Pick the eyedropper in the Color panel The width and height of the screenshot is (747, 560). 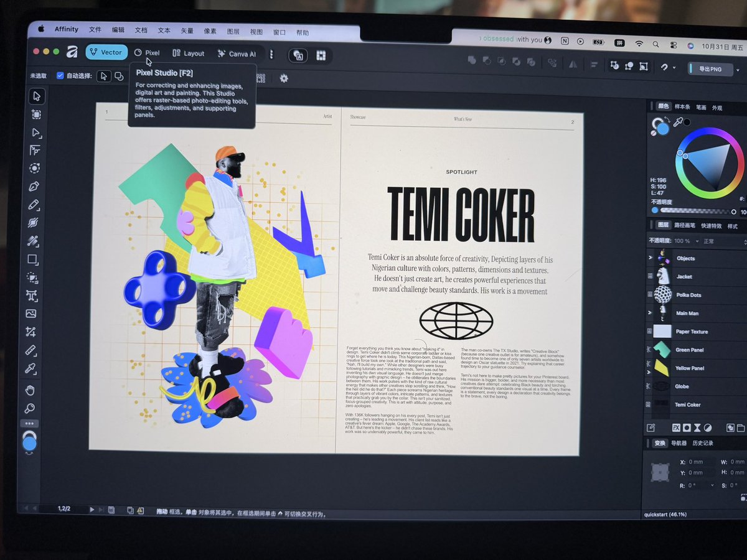coord(678,122)
